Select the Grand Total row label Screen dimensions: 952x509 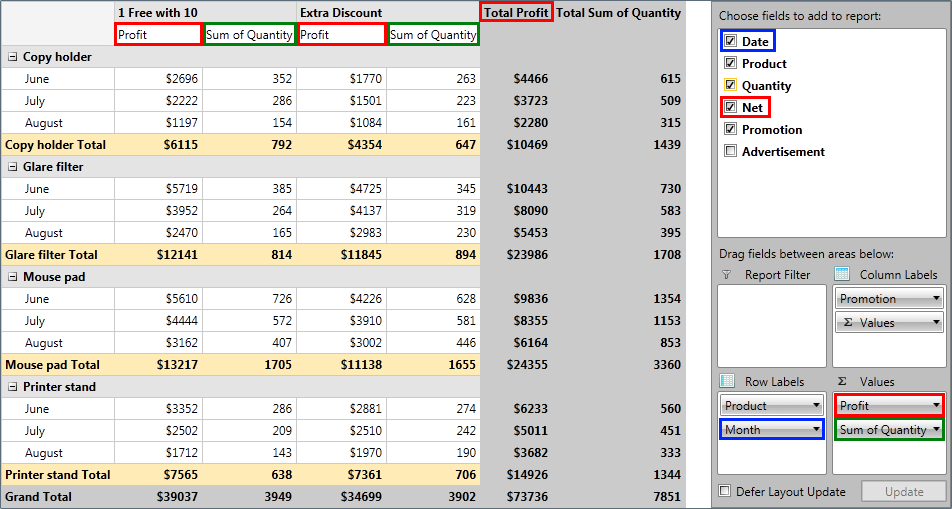[x=38, y=497]
